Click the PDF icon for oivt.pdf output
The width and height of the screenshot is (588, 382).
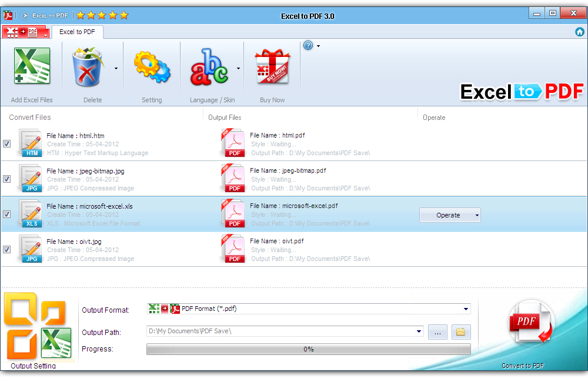coord(233,248)
